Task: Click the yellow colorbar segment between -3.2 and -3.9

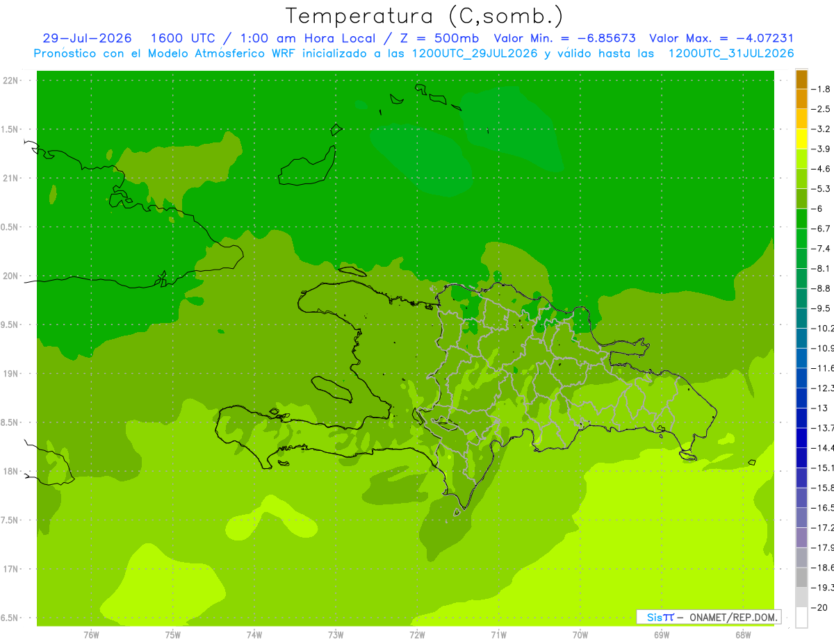Action: (x=801, y=139)
